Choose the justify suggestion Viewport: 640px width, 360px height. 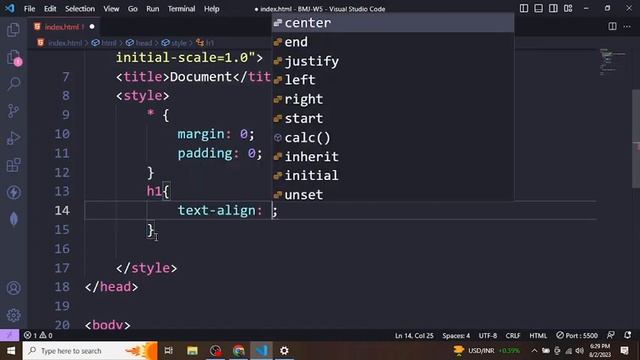pyautogui.click(x=393, y=61)
